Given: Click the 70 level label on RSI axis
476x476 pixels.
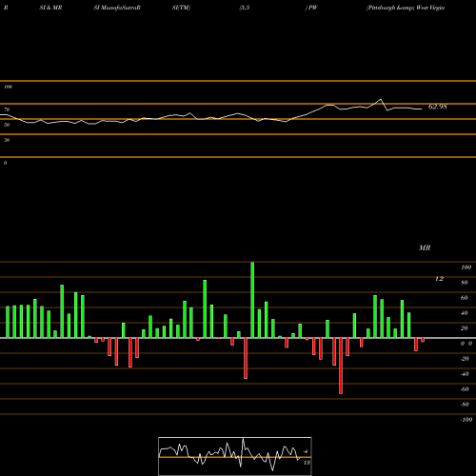Looking at the screenshot, I should (7, 109).
